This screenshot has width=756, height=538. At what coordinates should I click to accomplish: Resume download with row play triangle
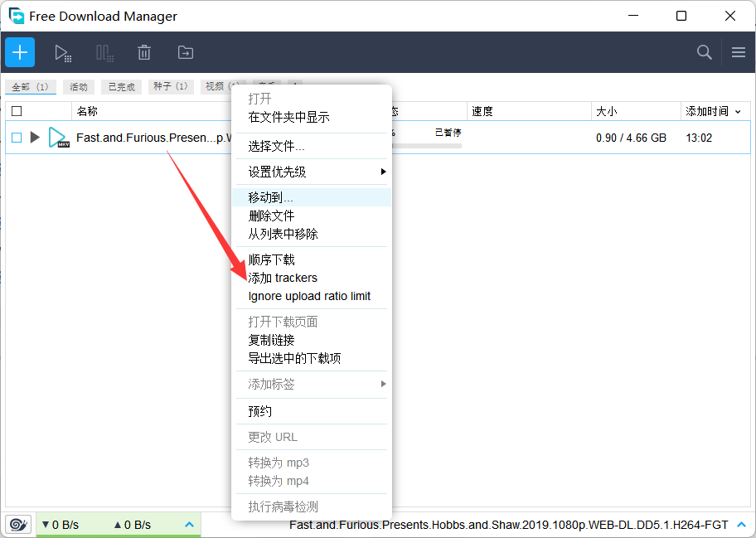point(35,138)
